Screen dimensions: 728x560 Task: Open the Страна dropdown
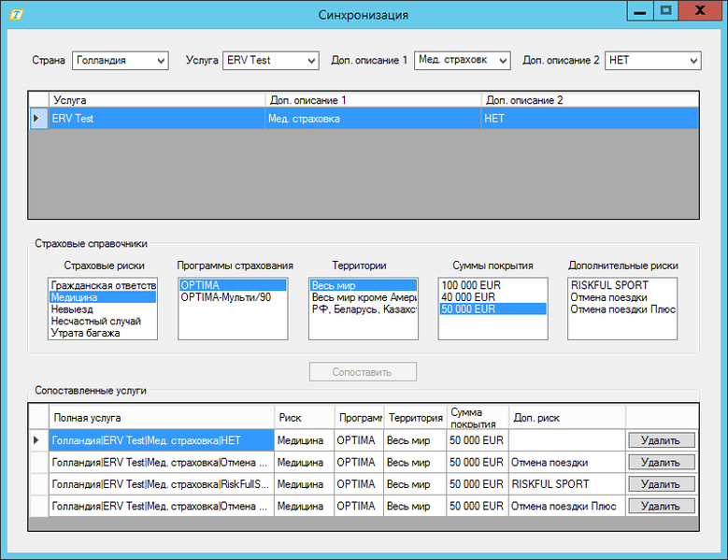point(160,60)
